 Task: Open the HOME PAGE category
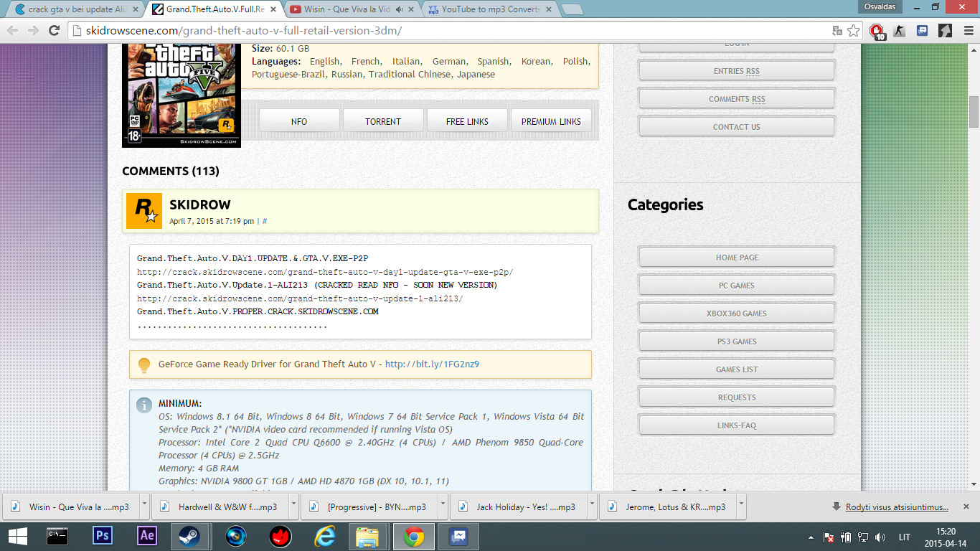click(x=737, y=258)
